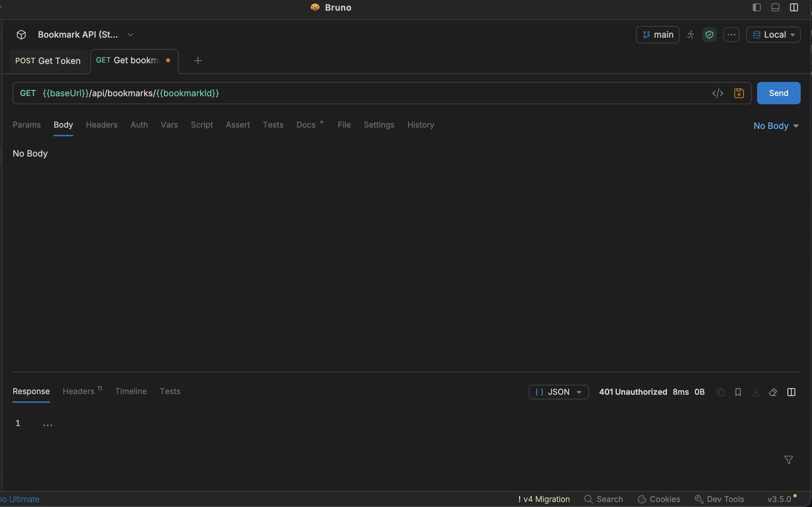This screenshot has width=812, height=507.
Task: Toggle split view layout in title bar
Action: tap(794, 7)
